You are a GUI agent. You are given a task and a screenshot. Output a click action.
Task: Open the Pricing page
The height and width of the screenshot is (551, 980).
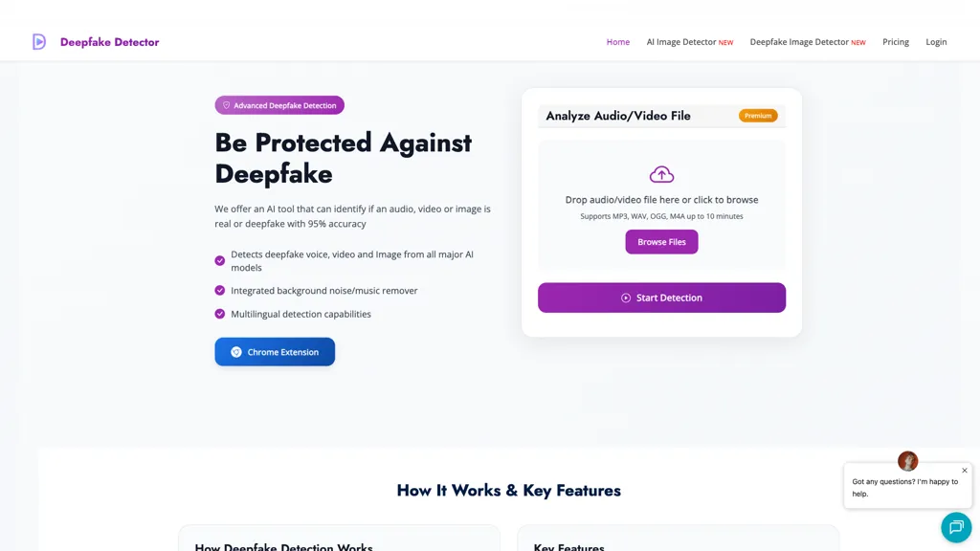tap(896, 42)
